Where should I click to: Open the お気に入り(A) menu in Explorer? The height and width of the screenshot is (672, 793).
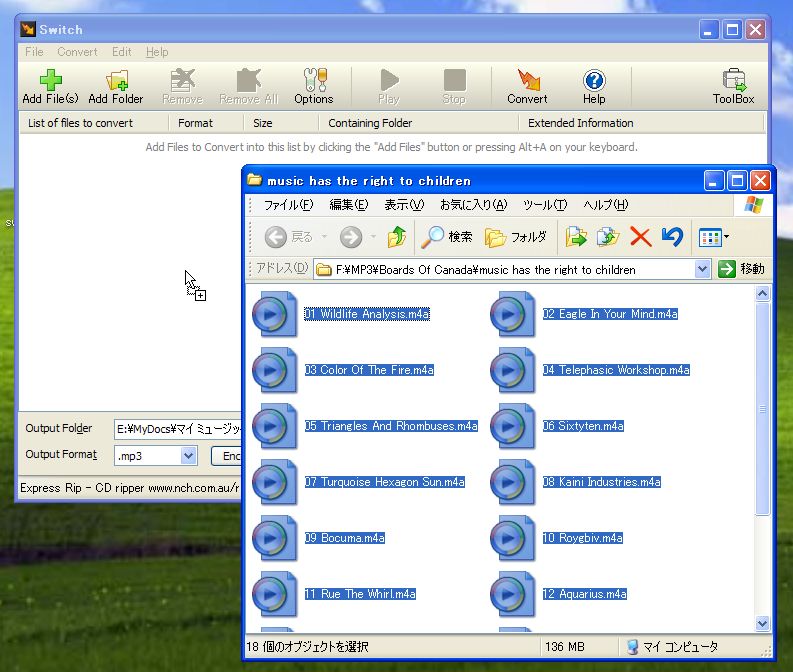473,205
